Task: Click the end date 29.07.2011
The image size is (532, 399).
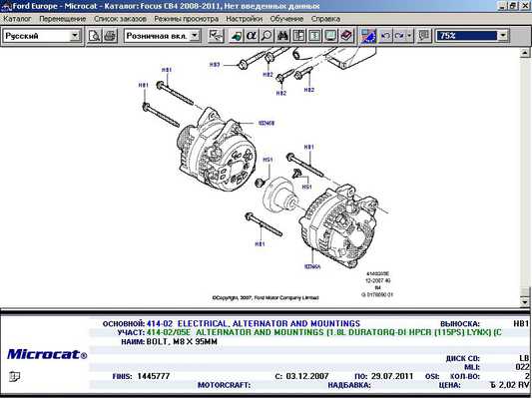Action: 392,376
